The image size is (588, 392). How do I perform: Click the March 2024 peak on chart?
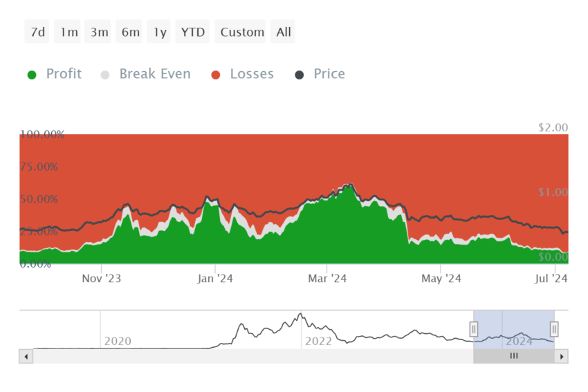pyautogui.click(x=351, y=185)
